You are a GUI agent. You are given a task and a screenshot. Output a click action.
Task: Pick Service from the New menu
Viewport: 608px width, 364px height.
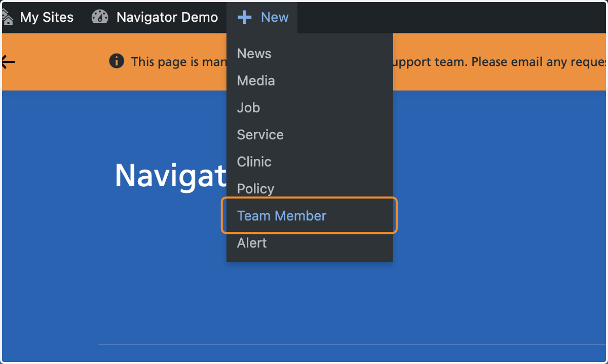point(260,135)
